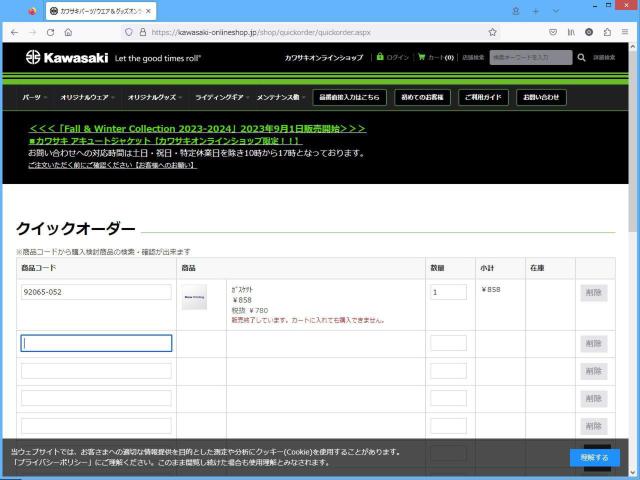The width and height of the screenshot is (640, 480).
Task: Open the cart (カート) icon
Action: tap(422, 58)
